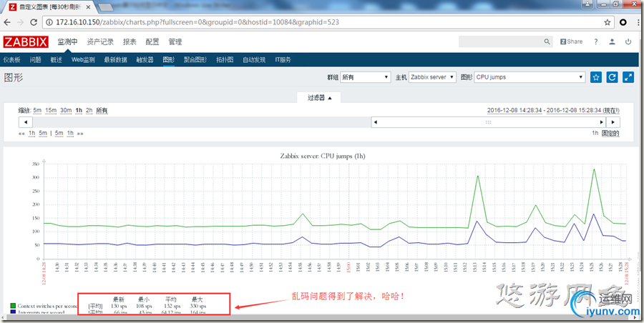Collapse the 过滤器 filter panel
Image resolution: width=644 pixels, height=323 pixels.
(318, 98)
